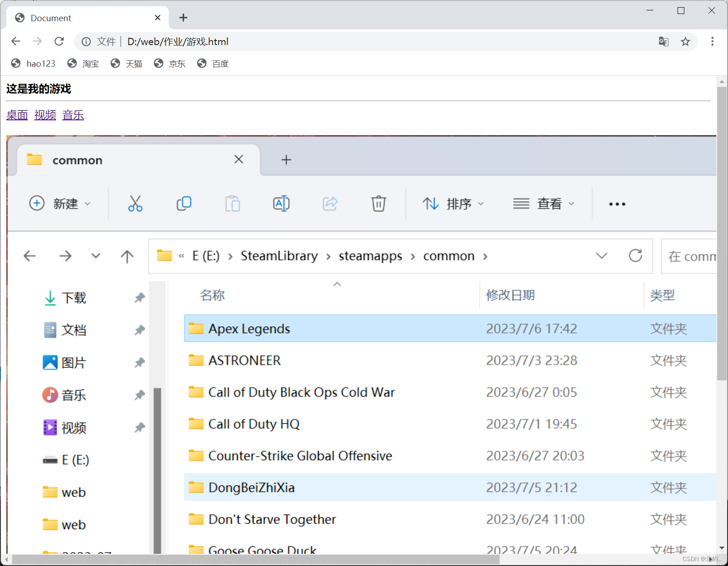The image size is (728, 566).
Task: Follow the 音乐 hyperlink below the heading
Action: (x=73, y=115)
